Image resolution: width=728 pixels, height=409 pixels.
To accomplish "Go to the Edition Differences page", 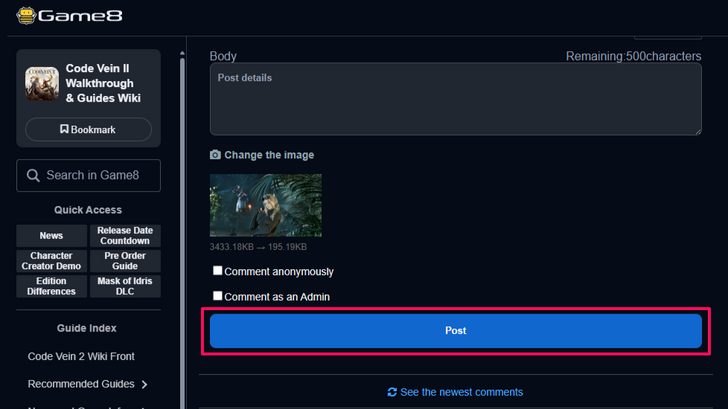I will coord(51,286).
